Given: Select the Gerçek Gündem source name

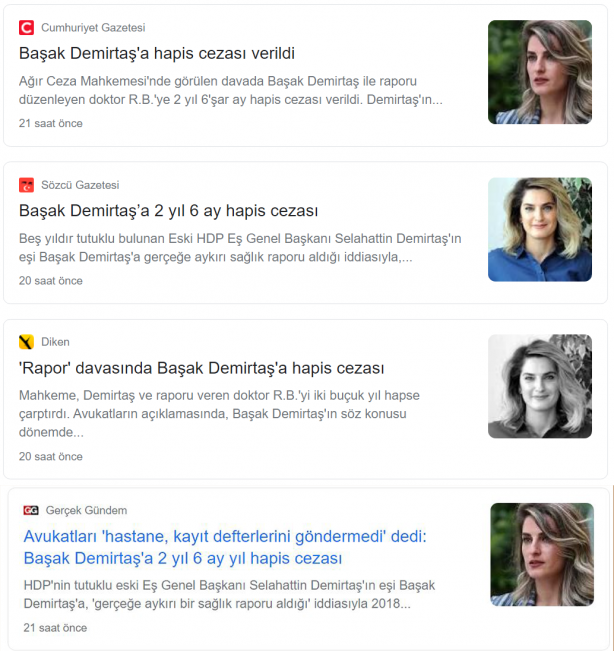Looking at the screenshot, I should [86, 510].
